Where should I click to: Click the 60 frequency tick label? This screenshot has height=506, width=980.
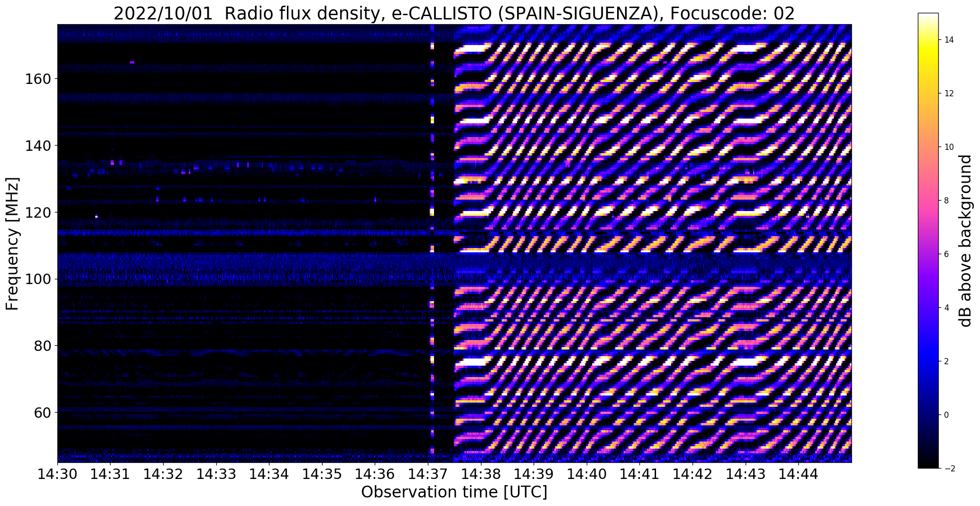tap(42, 413)
